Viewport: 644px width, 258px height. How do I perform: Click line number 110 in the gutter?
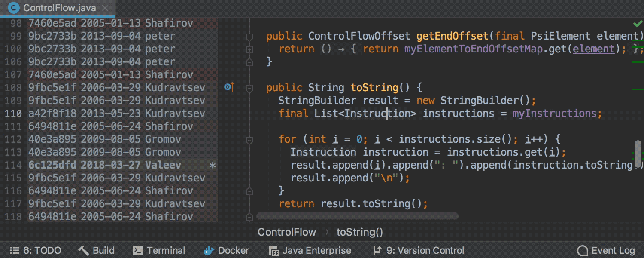tap(13, 114)
